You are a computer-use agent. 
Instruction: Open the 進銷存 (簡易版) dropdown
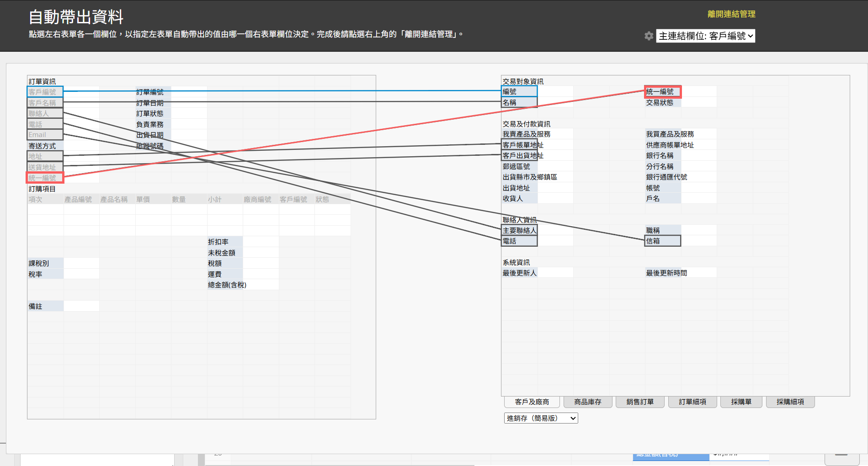coord(541,418)
